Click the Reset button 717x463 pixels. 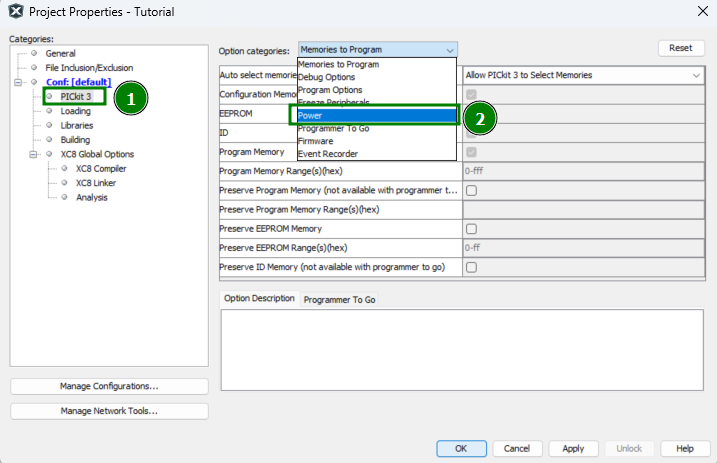(681, 48)
